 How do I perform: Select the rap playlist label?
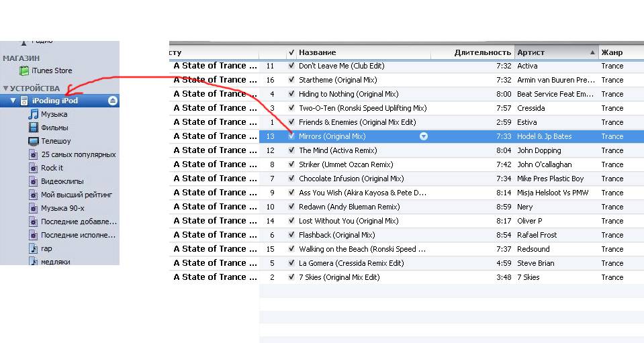[46, 248]
